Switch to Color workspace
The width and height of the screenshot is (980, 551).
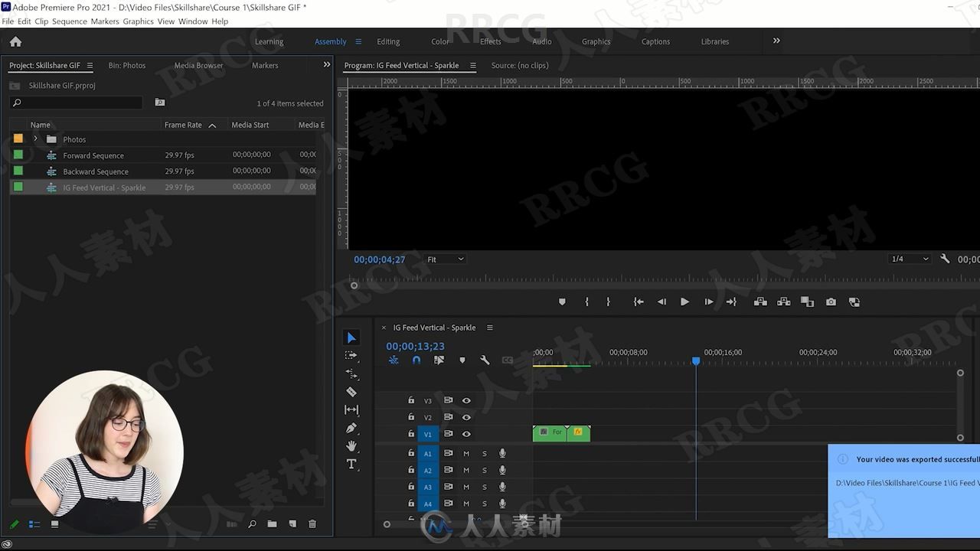[440, 41]
